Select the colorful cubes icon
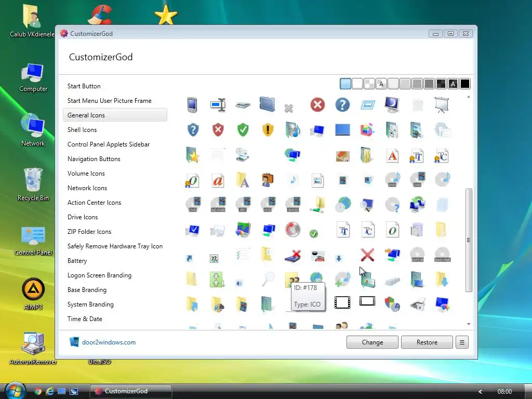 (367, 129)
